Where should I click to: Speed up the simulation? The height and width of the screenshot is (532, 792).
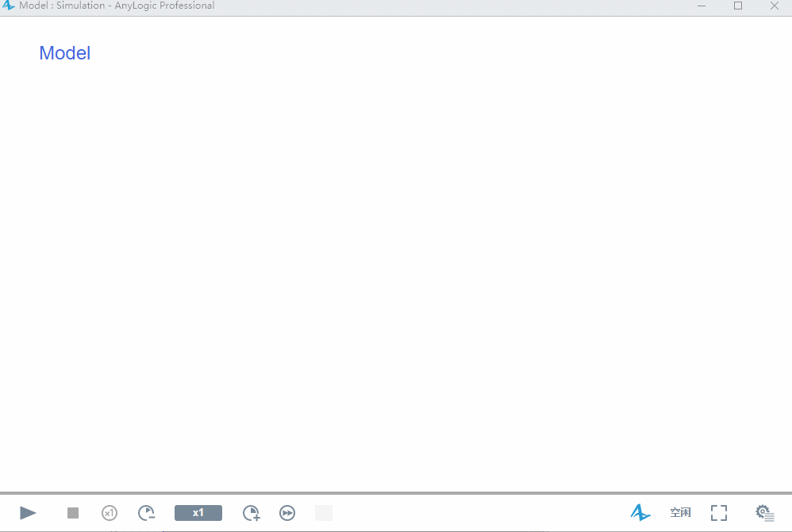point(251,513)
